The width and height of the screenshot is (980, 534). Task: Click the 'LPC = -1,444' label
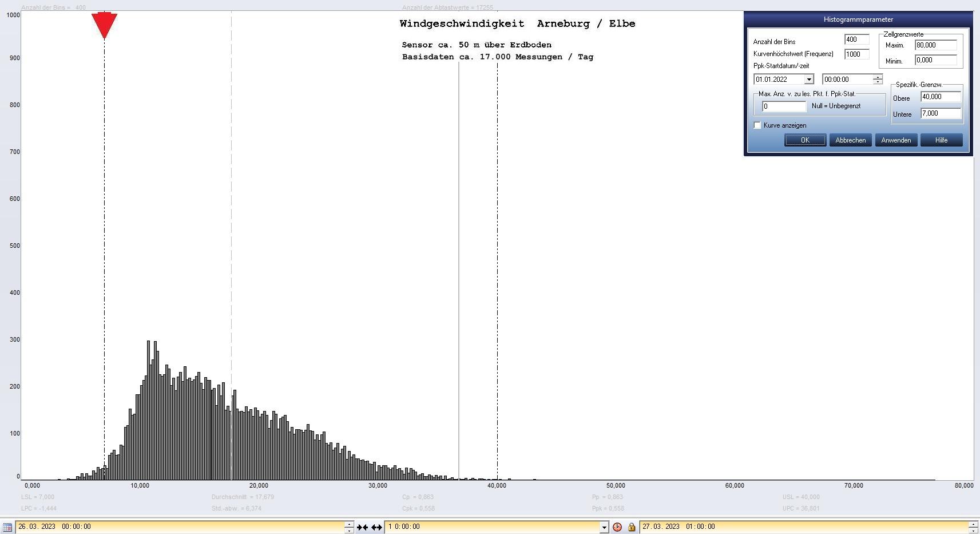pyautogui.click(x=39, y=508)
